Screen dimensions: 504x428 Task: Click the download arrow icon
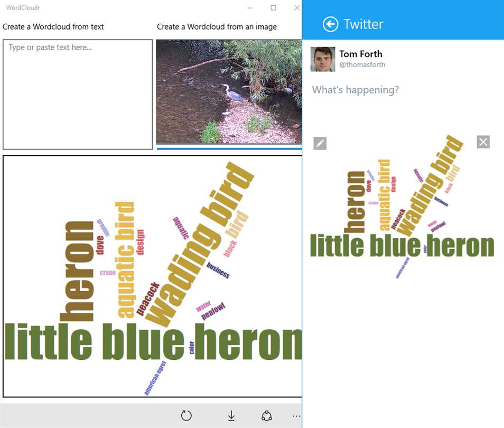(x=231, y=415)
